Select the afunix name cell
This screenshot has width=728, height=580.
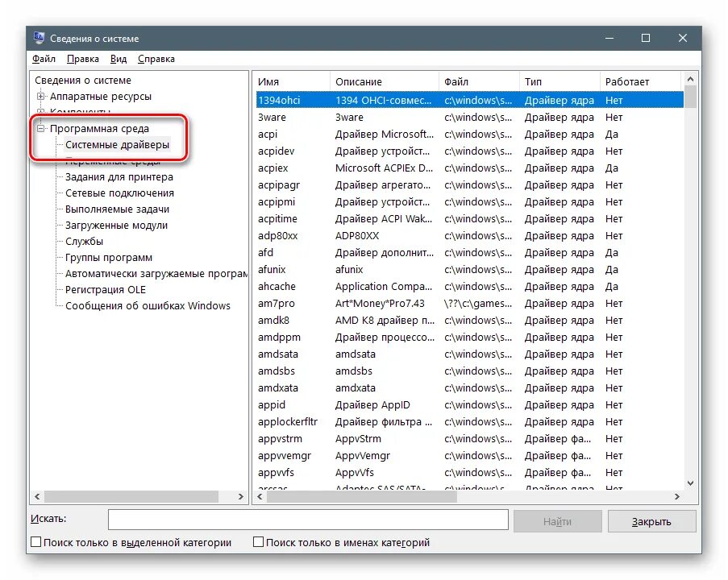(272, 270)
